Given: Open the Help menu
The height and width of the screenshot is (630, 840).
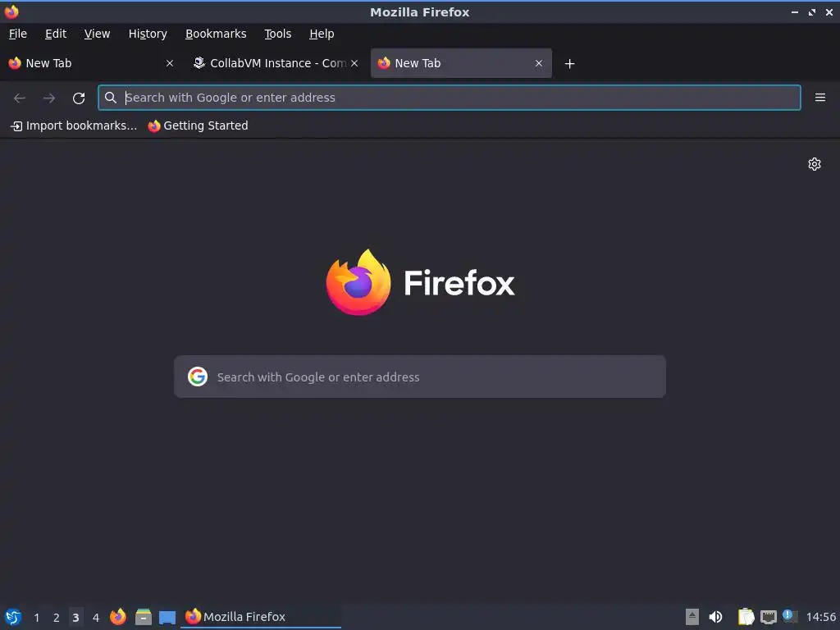Looking at the screenshot, I should point(322,34).
